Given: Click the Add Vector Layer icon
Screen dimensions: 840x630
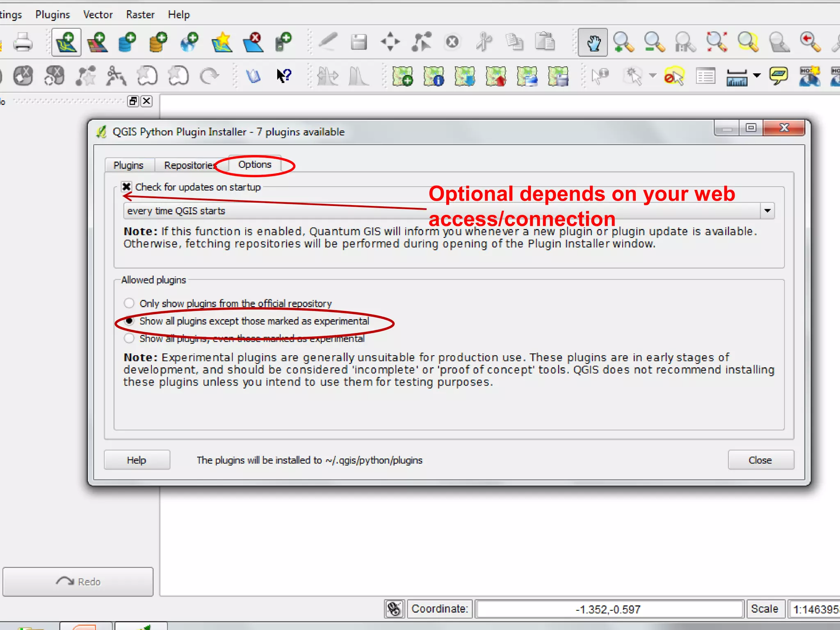Looking at the screenshot, I should point(66,42).
